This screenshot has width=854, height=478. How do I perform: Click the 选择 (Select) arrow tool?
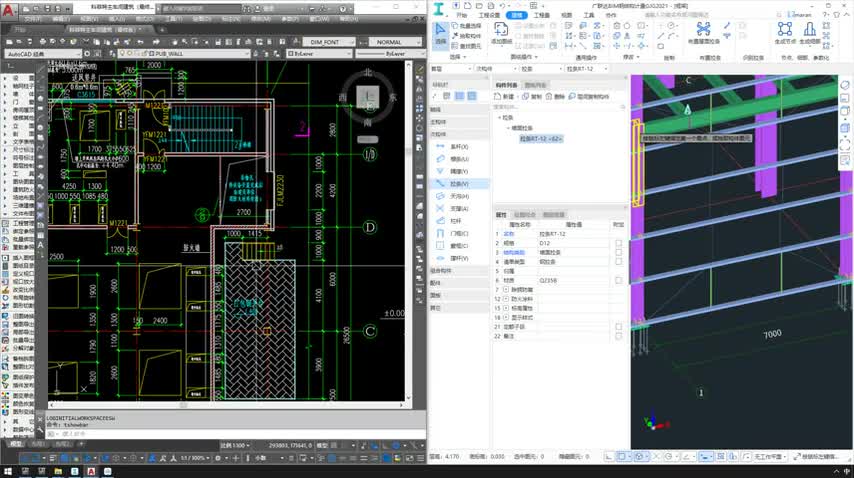[x=441, y=33]
